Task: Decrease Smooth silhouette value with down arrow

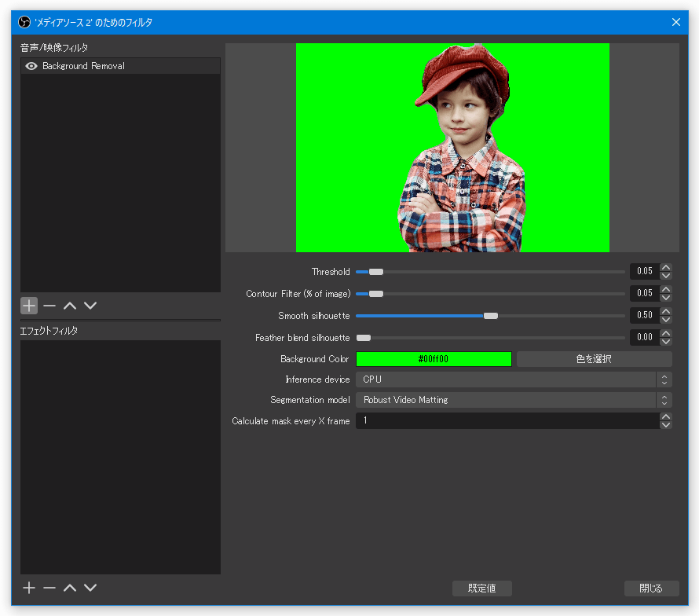Action: click(x=666, y=319)
